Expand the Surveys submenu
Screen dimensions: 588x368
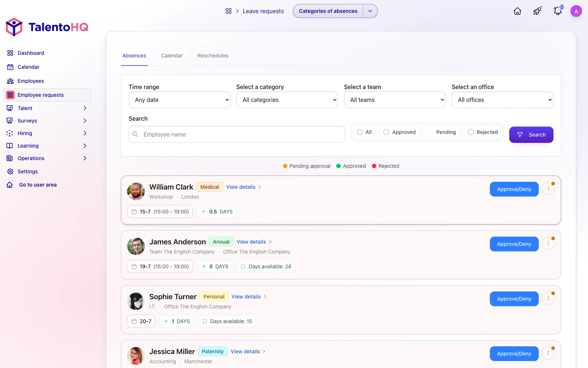[85, 121]
